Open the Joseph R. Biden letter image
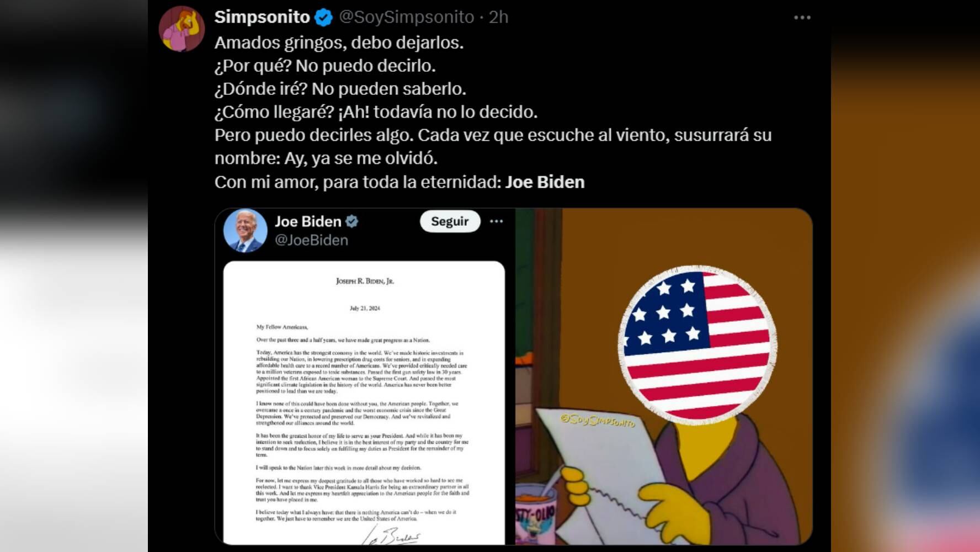 point(364,403)
